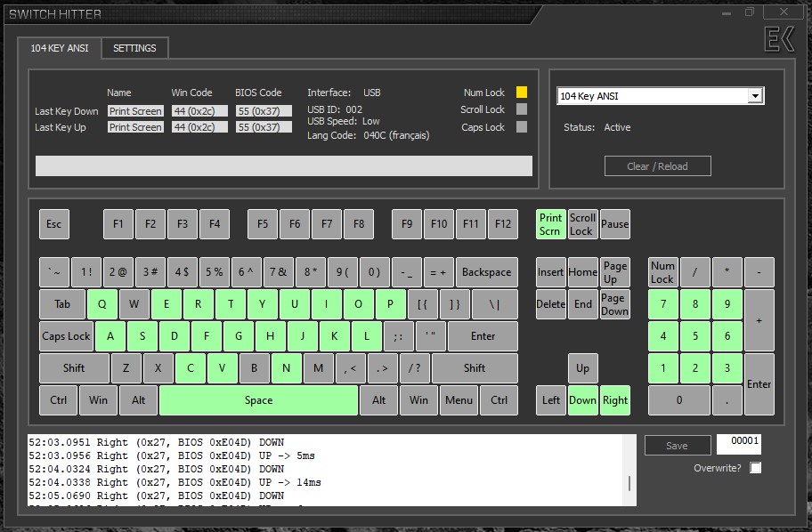Viewport: 812px width, 532px height.
Task: Click the Esc key on virtual keyboard
Action: pyautogui.click(x=53, y=224)
